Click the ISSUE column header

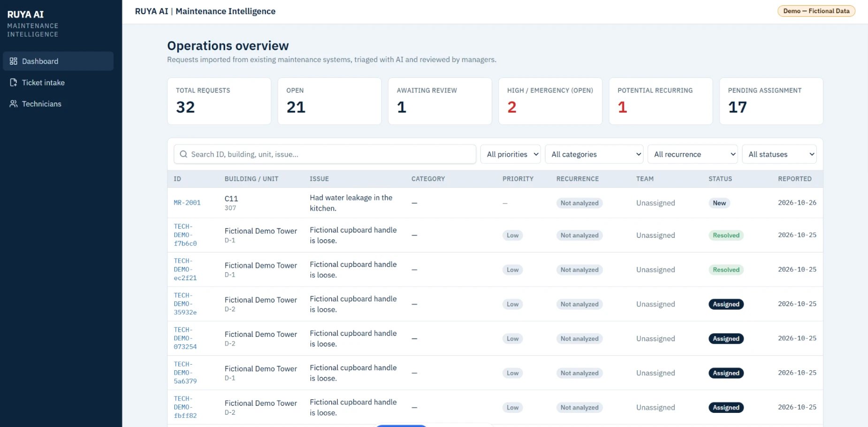319,179
